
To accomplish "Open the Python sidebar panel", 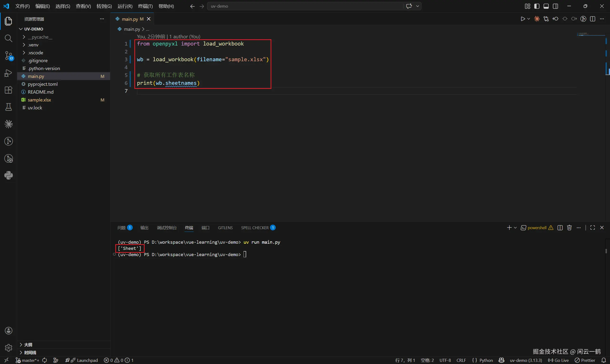I will (9, 175).
